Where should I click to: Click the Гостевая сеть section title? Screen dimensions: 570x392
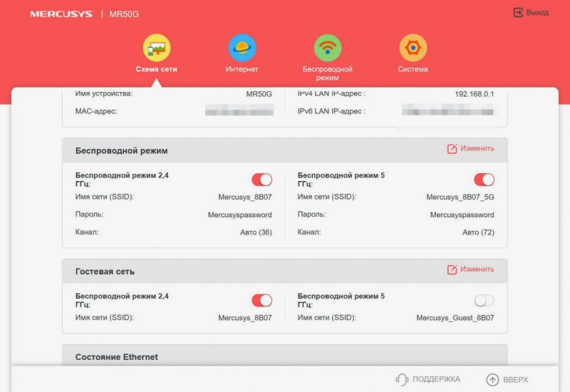[x=105, y=272]
